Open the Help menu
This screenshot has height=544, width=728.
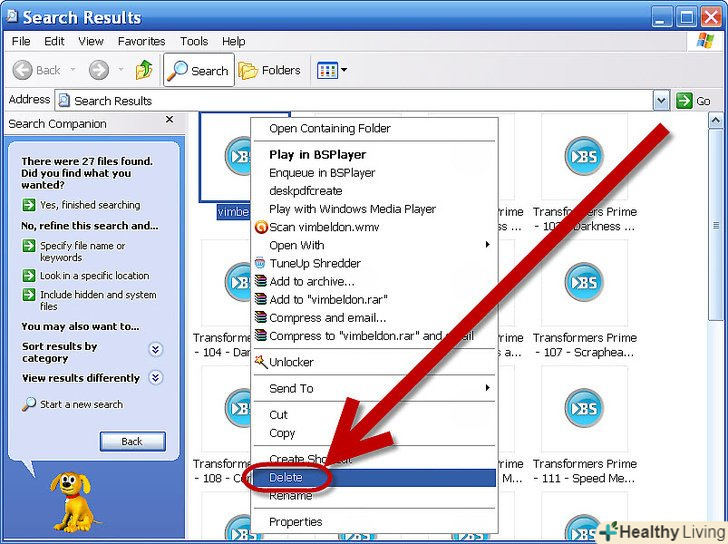coord(233,41)
